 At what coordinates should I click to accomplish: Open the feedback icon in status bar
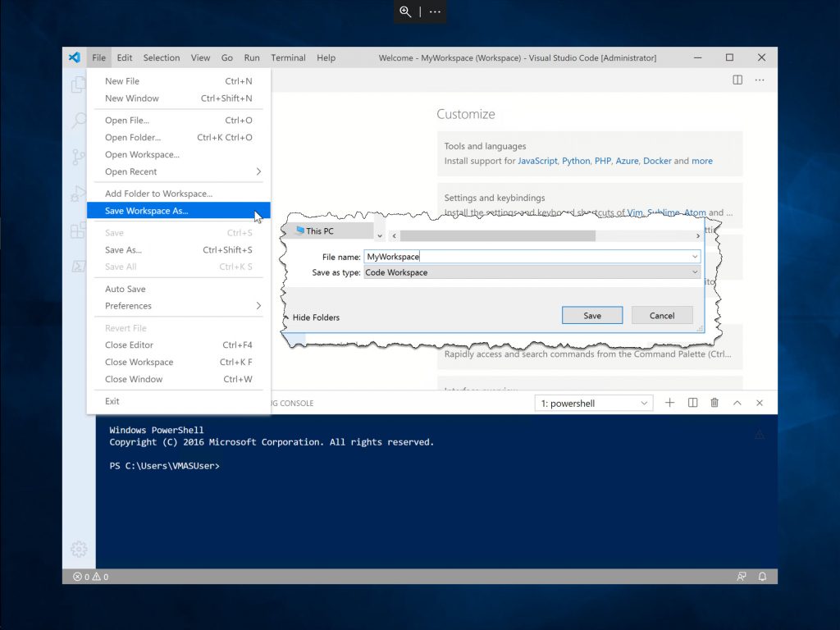742,577
